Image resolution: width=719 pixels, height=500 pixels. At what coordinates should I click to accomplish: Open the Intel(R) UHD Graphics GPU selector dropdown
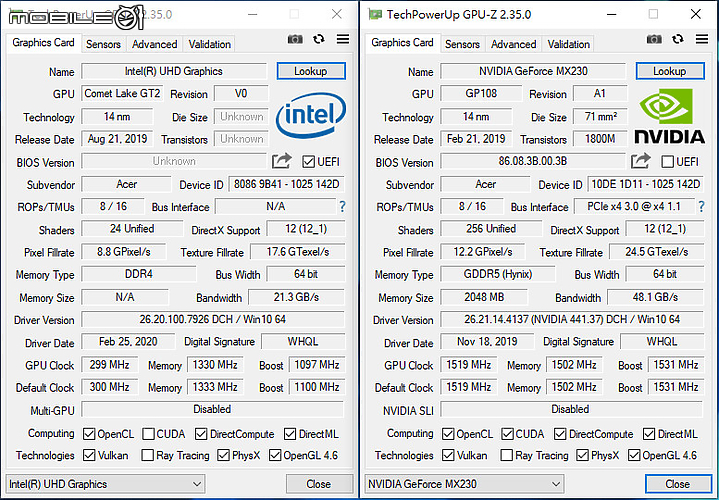pos(105,484)
